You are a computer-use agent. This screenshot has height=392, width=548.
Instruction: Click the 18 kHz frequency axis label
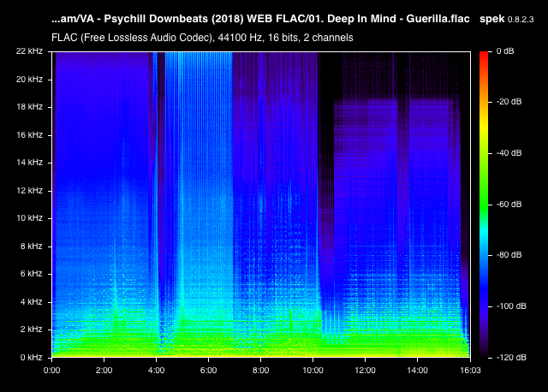(x=29, y=107)
